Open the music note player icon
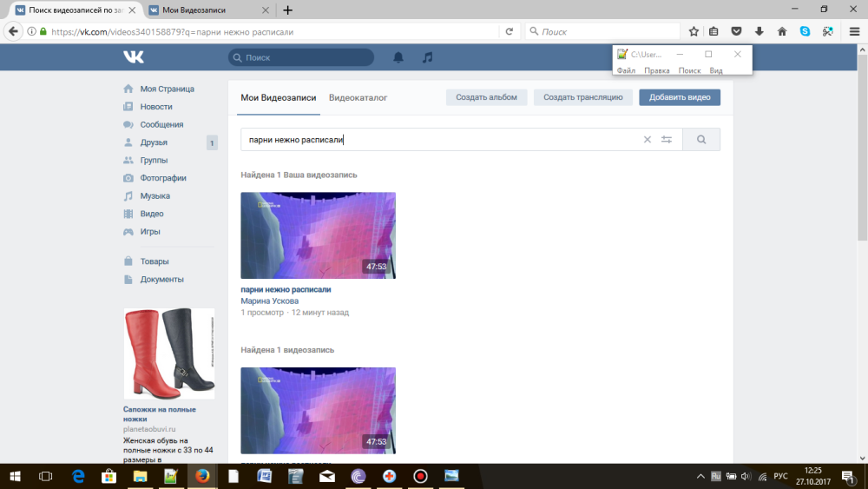868x489 pixels. click(427, 57)
